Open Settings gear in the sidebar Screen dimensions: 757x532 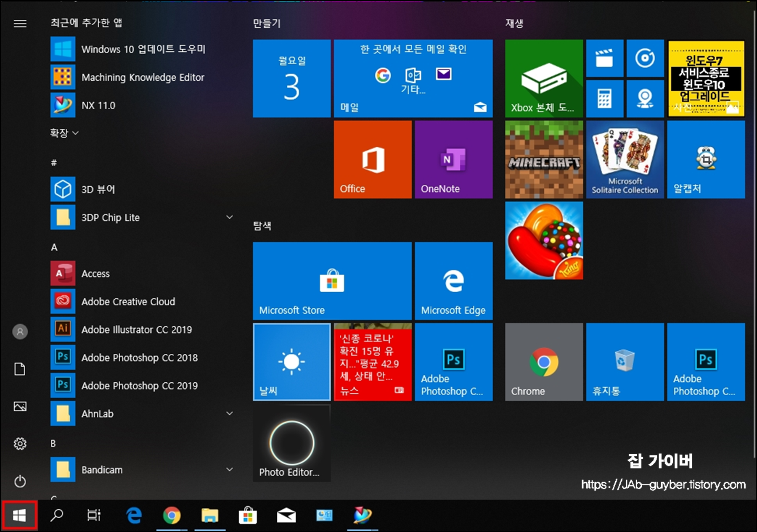coord(20,444)
